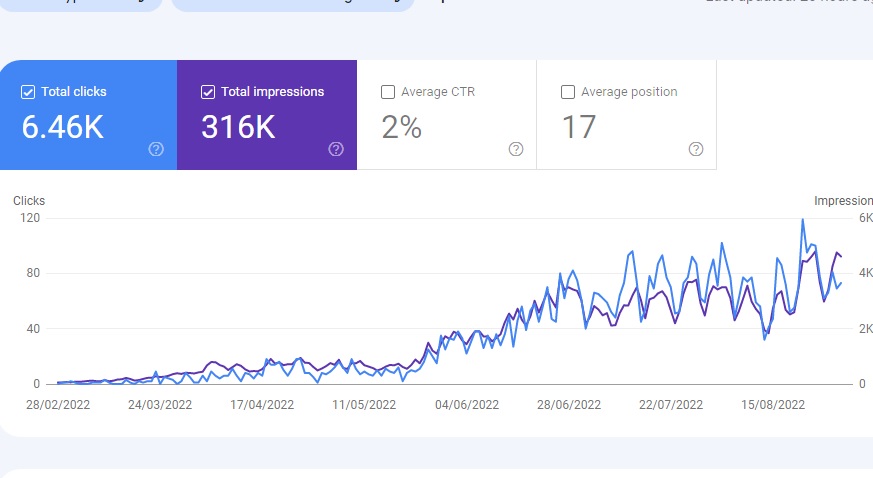
Task: Click the 17/04/2022 date on chart axis
Action: pos(262,405)
